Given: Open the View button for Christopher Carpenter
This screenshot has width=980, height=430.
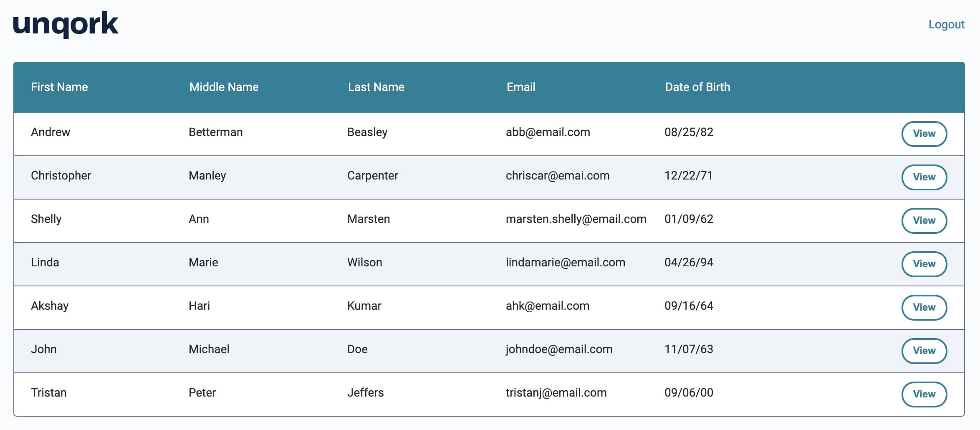Looking at the screenshot, I should point(924,177).
